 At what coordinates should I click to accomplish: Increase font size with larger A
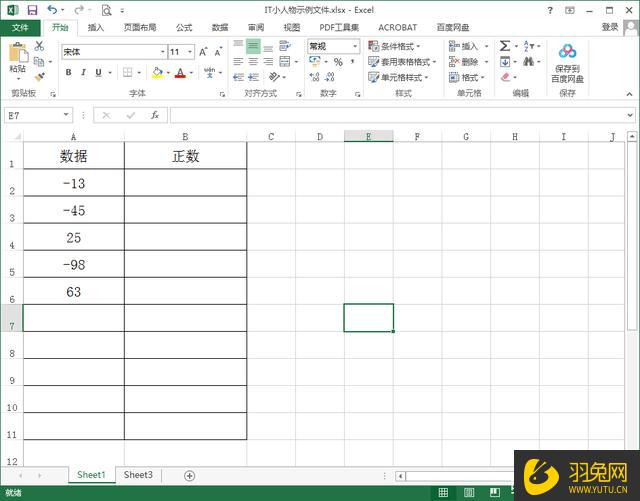click(203, 52)
